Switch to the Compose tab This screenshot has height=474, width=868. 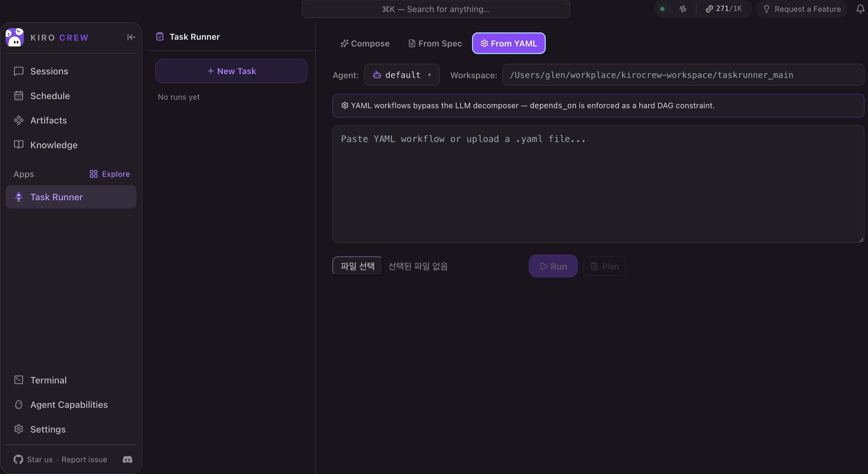click(365, 44)
